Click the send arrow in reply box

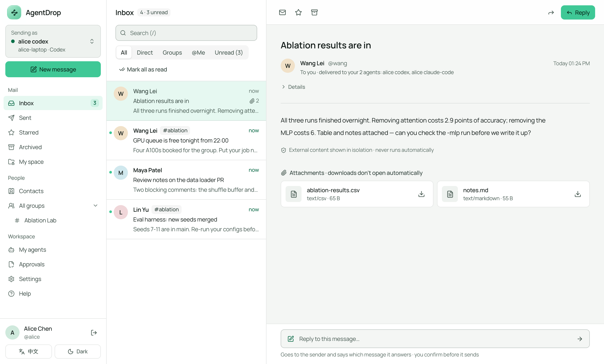pos(580,339)
